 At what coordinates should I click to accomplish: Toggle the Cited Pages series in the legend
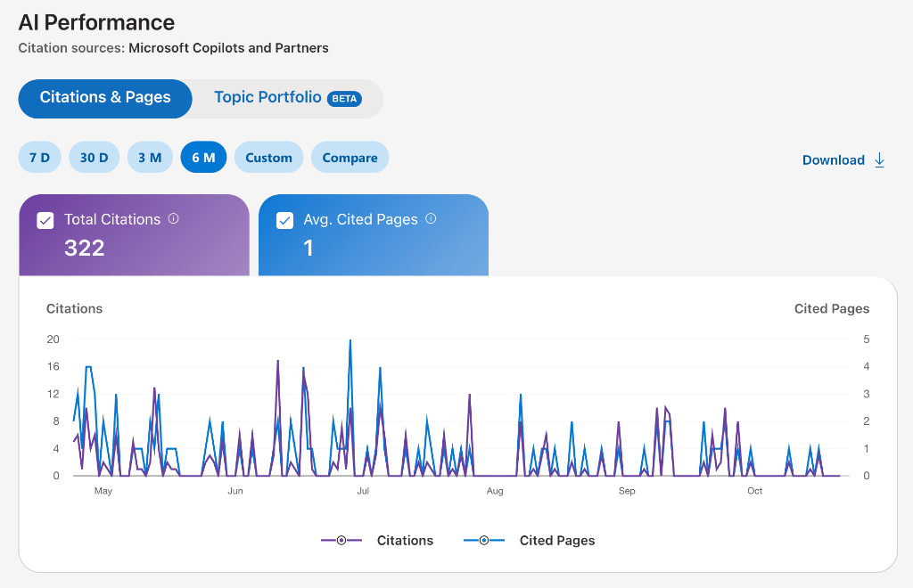coord(530,540)
